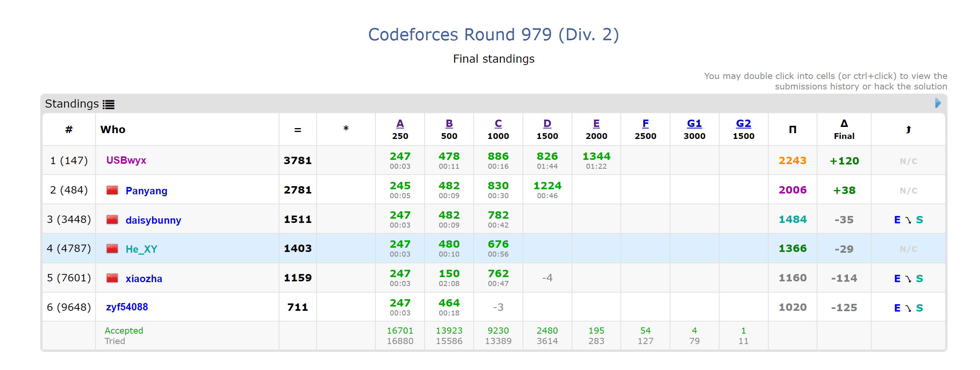Click China flag next to xiaozha
This screenshot has width=980, height=370.
(112, 278)
